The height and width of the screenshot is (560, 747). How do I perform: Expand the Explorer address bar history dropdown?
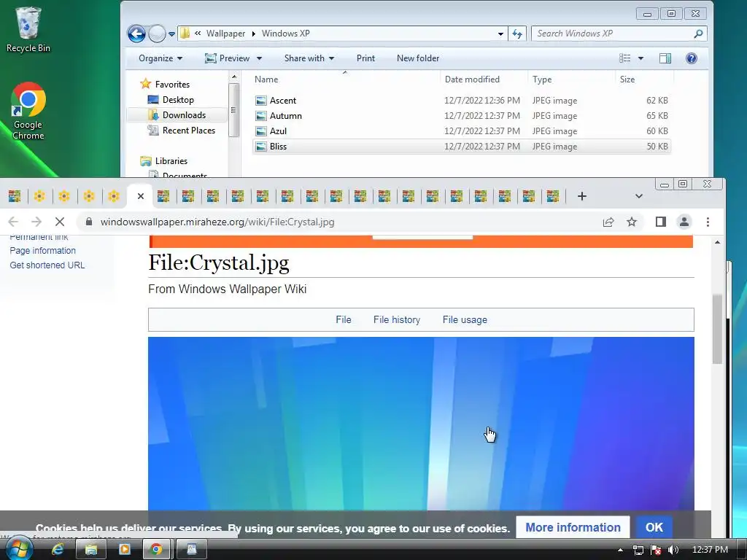click(500, 34)
